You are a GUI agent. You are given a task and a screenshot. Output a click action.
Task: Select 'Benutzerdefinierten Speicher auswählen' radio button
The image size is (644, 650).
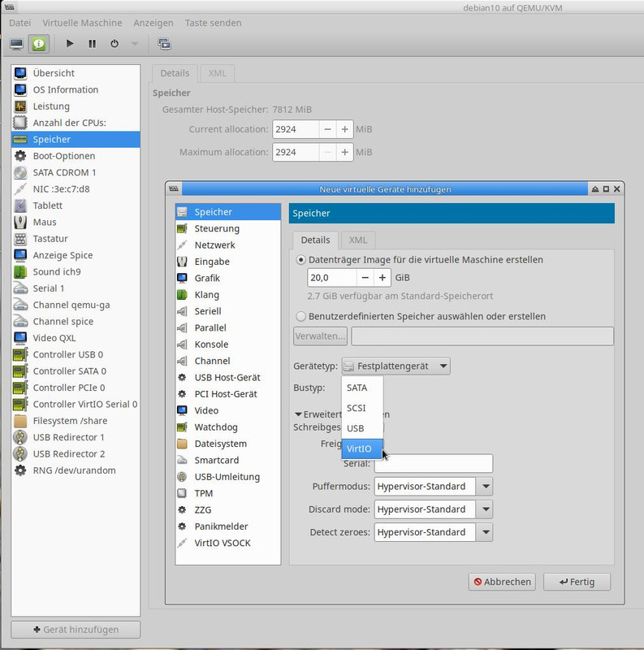coord(300,317)
